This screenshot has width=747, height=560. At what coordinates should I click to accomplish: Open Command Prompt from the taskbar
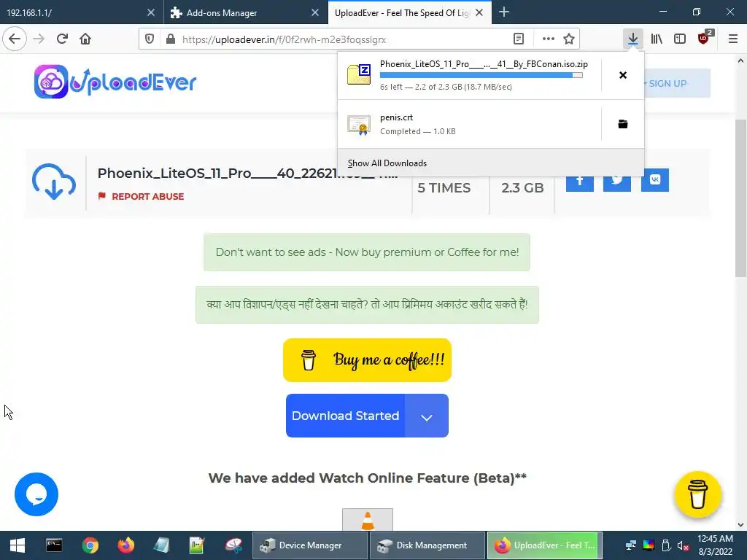coord(54,545)
